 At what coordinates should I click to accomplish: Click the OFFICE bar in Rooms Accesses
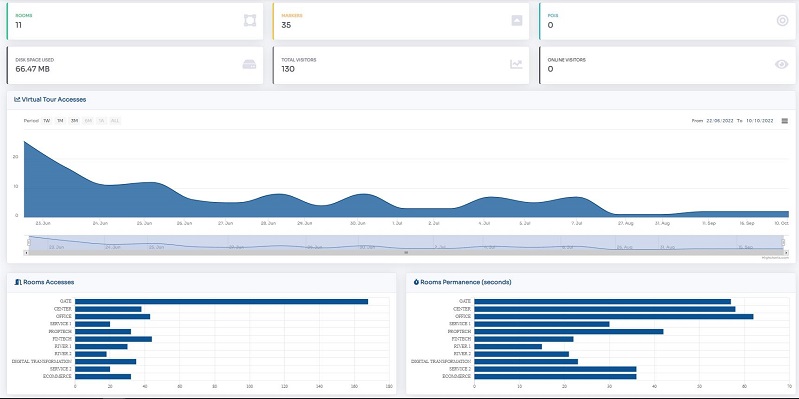point(112,316)
